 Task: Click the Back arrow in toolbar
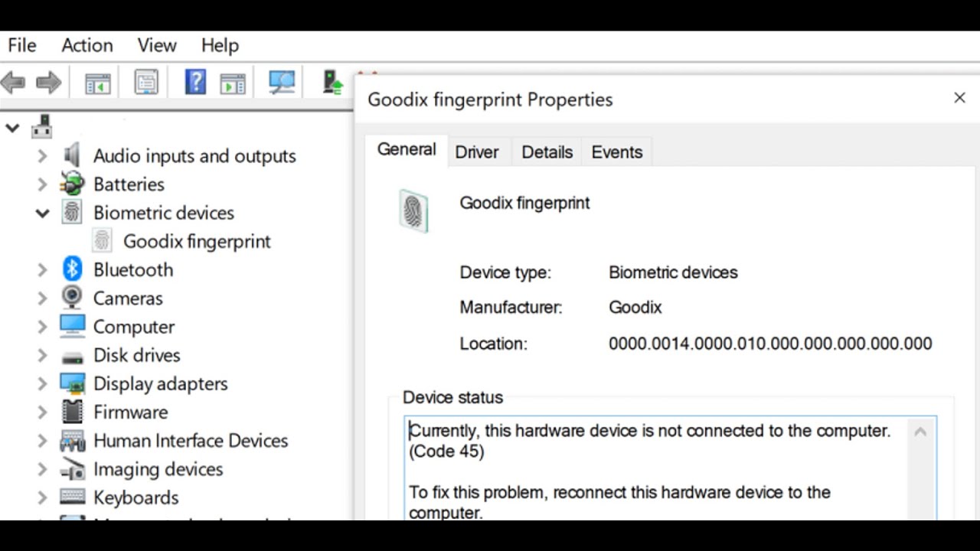(x=14, y=83)
